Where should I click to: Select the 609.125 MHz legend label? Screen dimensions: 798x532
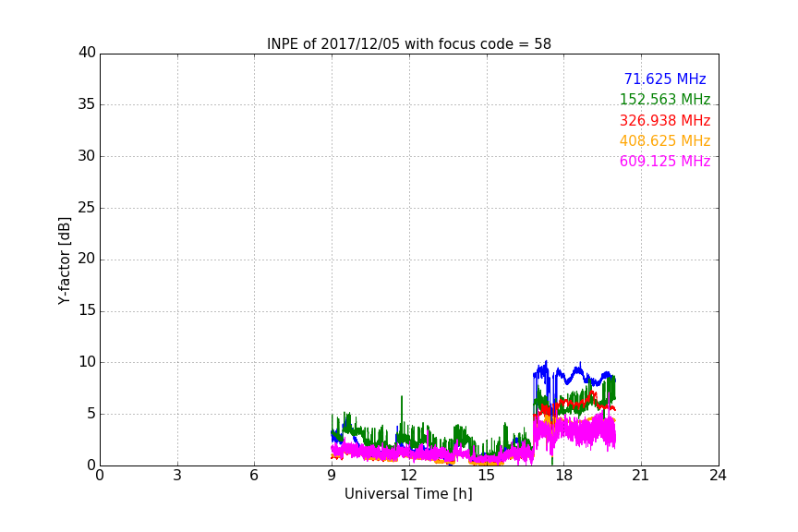pyautogui.click(x=665, y=161)
